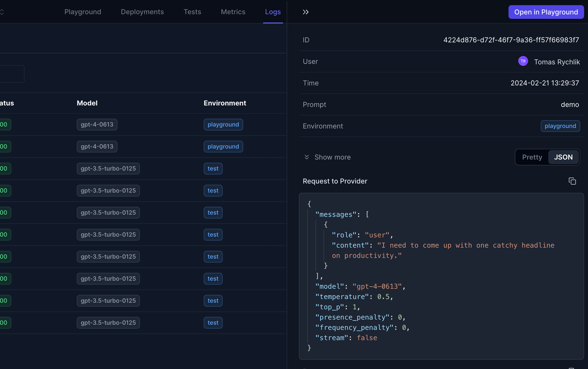Copy the Request to Provider JSON
588x369 pixels.
pyautogui.click(x=572, y=181)
